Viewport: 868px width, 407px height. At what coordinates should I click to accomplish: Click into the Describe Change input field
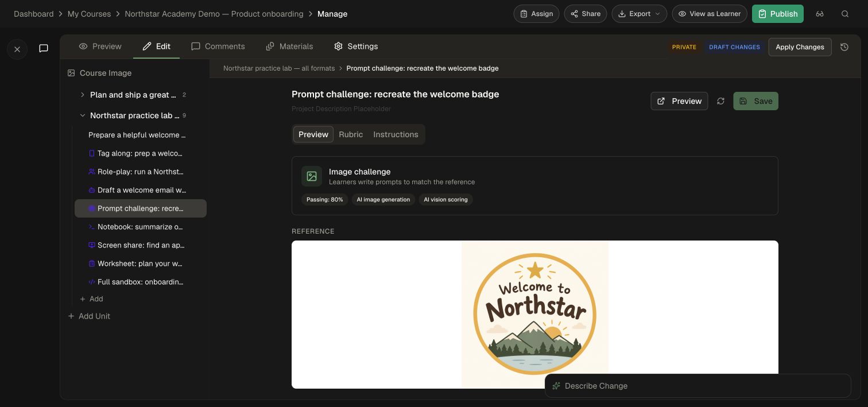pyautogui.click(x=697, y=386)
